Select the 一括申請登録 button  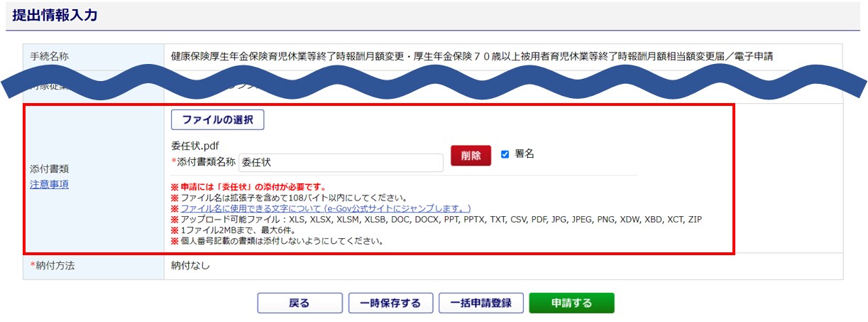point(480,304)
